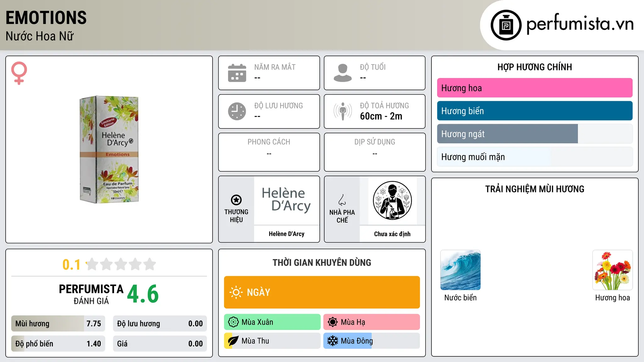
Task: Click the PERFUMISTA ĐÁNH GIÁ label
Action: (91, 294)
